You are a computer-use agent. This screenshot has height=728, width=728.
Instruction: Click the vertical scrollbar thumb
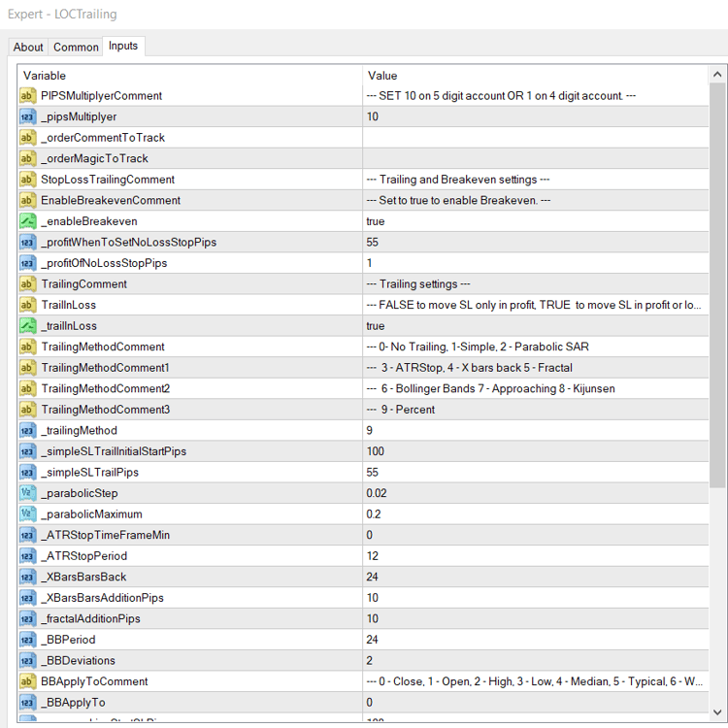[717, 285]
